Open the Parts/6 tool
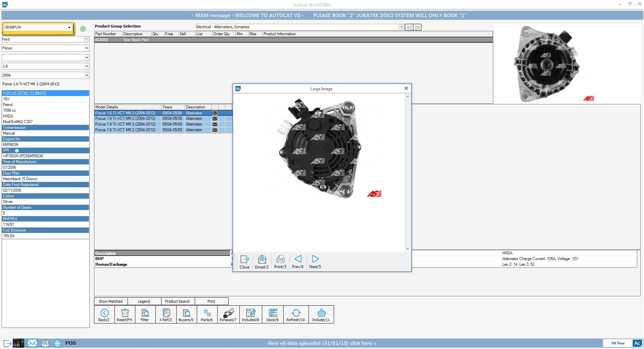This screenshot has height=349, width=644. coord(207,315)
